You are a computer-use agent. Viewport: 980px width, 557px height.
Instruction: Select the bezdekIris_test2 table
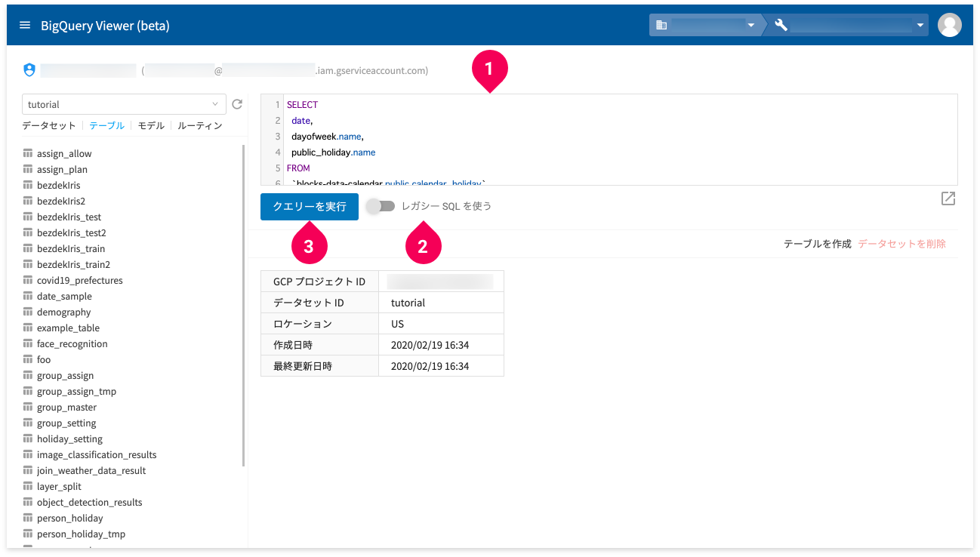[x=72, y=232]
